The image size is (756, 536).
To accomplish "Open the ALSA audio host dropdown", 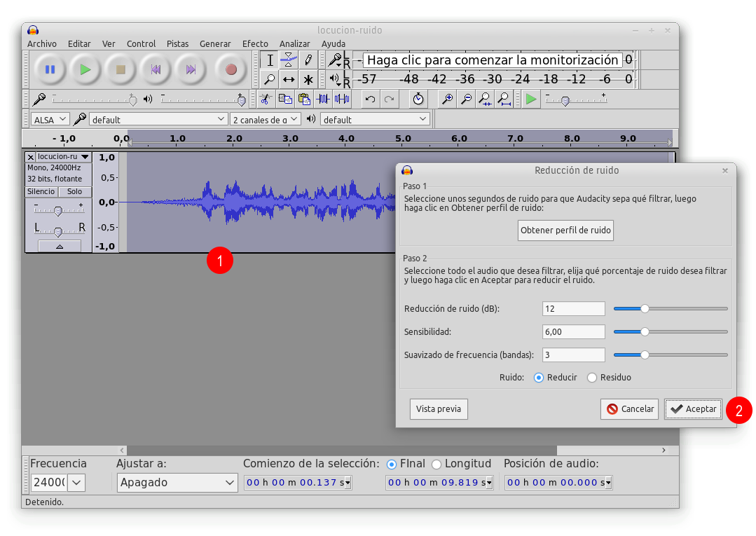I will click(x=50, y=120).
